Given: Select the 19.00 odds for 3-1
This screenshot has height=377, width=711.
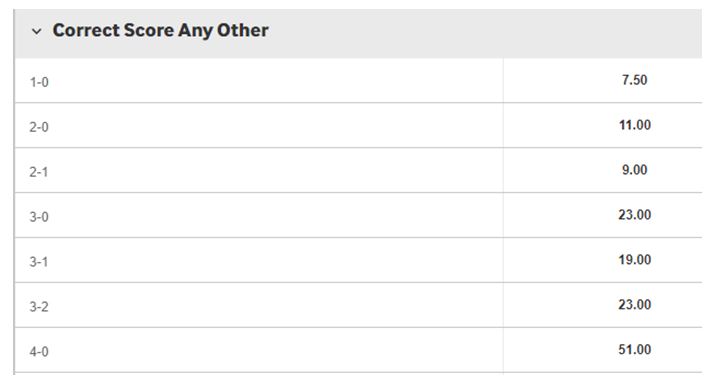Looking at the screenshot, I should [x=635, y=259].
